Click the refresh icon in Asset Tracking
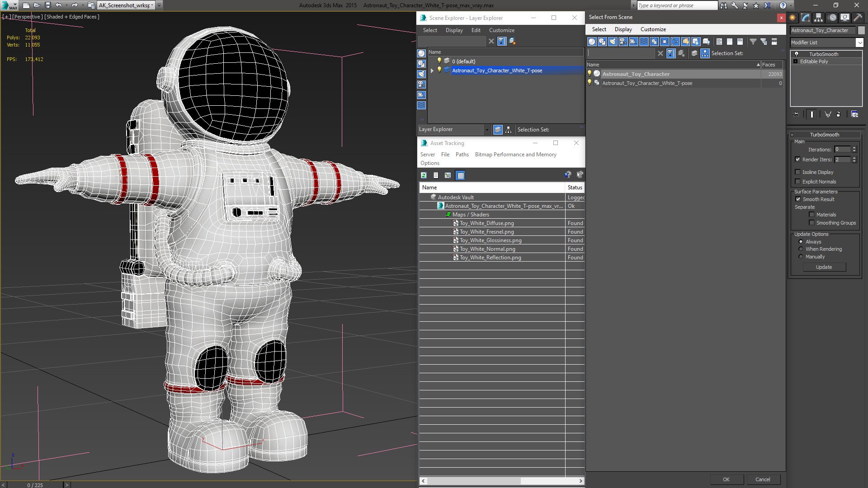 (424, 175)
